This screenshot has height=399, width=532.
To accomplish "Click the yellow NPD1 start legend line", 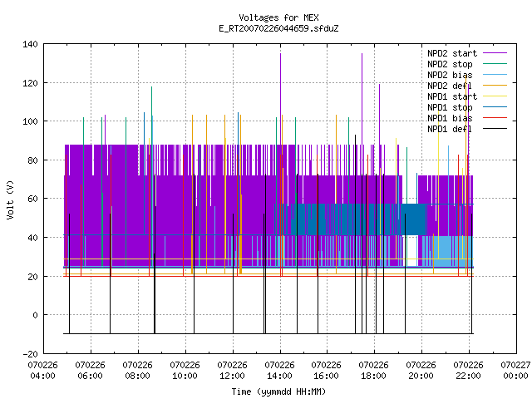I will (495, 96).
